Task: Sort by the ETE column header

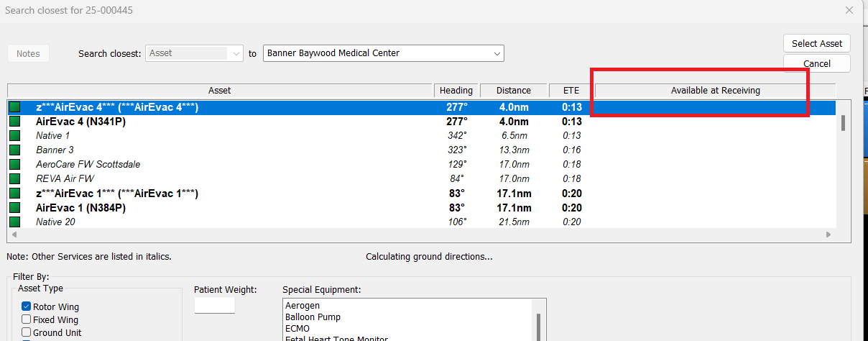Action: [570, 91]
